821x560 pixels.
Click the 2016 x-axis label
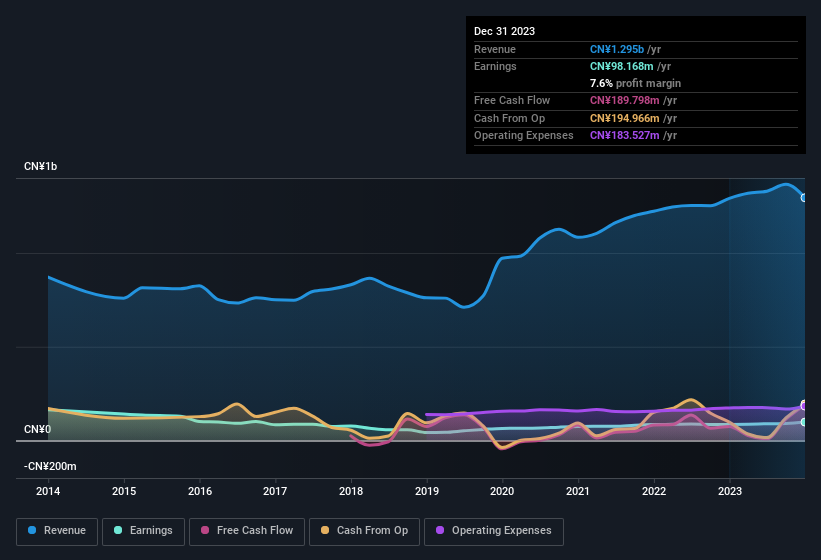point(200,491)
